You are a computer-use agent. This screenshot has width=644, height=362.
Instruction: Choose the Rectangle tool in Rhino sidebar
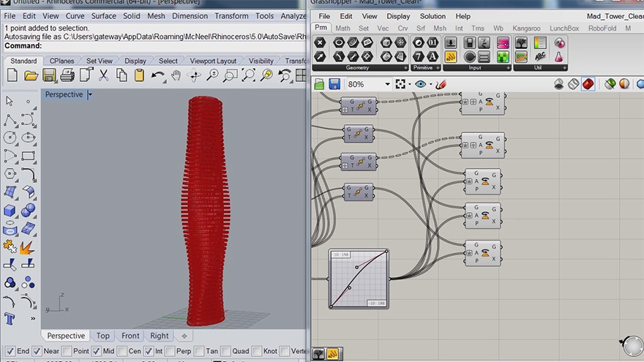tap(28, 156)
